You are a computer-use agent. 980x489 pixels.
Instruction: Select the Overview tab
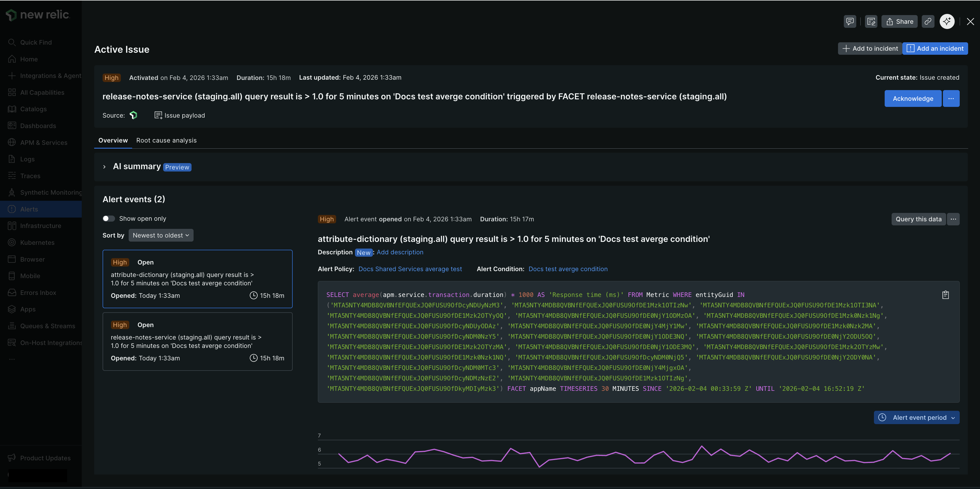[113, 140]
